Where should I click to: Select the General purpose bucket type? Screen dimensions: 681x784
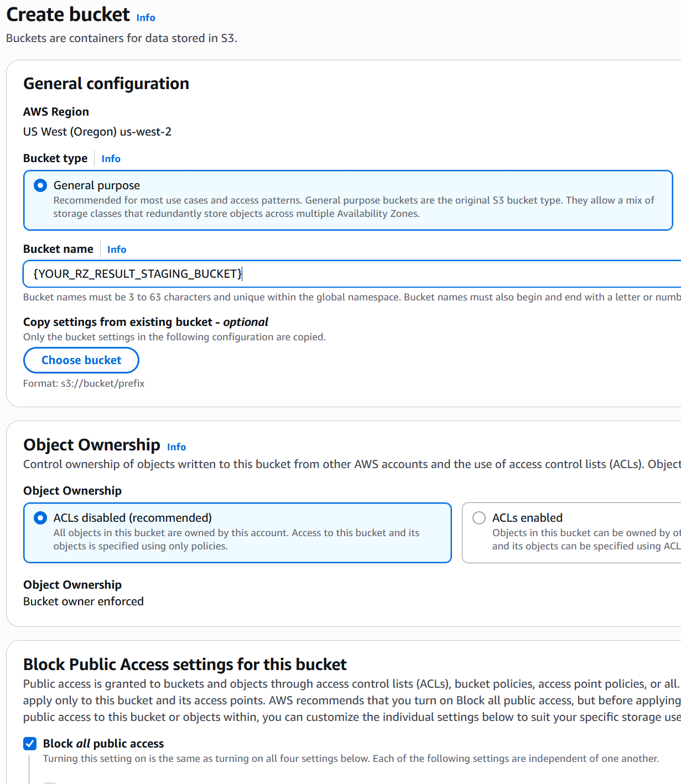point(40,185)
